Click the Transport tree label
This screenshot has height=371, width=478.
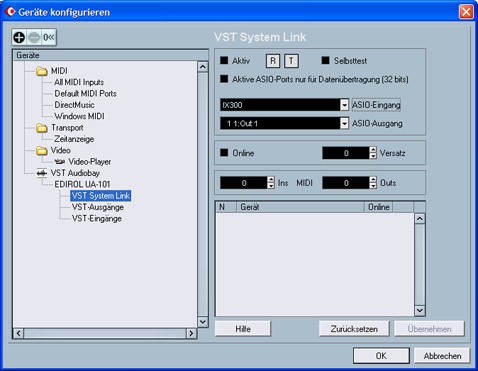coord(67,128)
